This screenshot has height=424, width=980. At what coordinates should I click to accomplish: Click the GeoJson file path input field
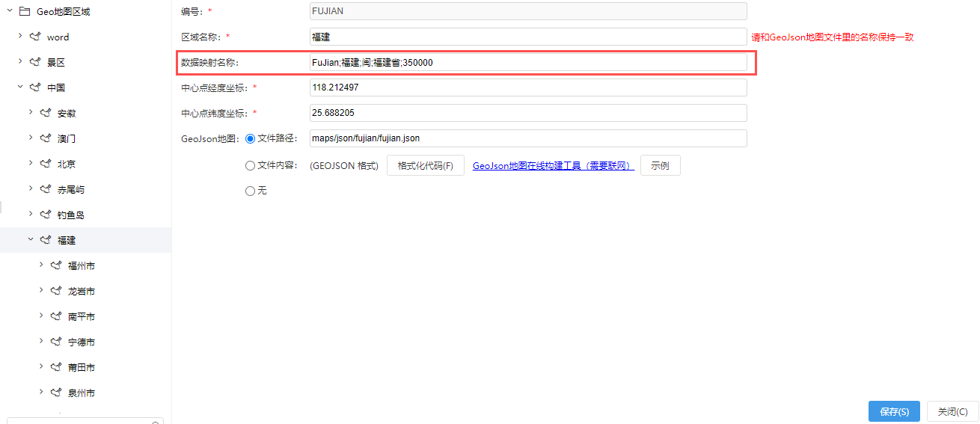click(x=528, y=138)
